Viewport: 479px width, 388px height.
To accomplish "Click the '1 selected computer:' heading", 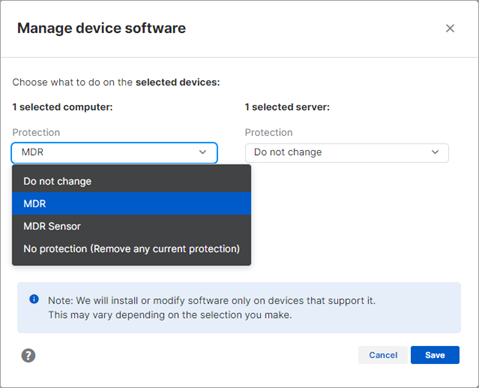I will pyautogui.click(x=63, y=107).
